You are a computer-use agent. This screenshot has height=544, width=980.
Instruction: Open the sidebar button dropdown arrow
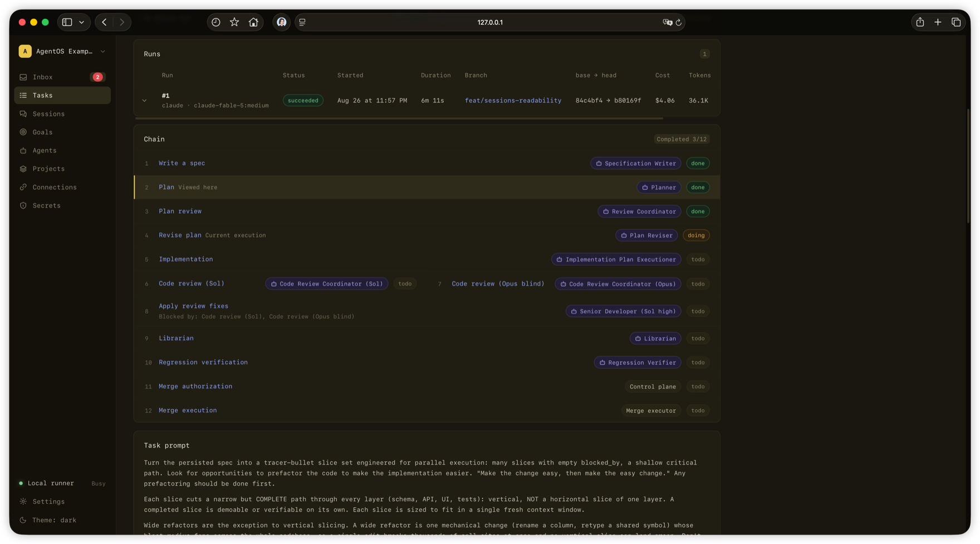82,22
